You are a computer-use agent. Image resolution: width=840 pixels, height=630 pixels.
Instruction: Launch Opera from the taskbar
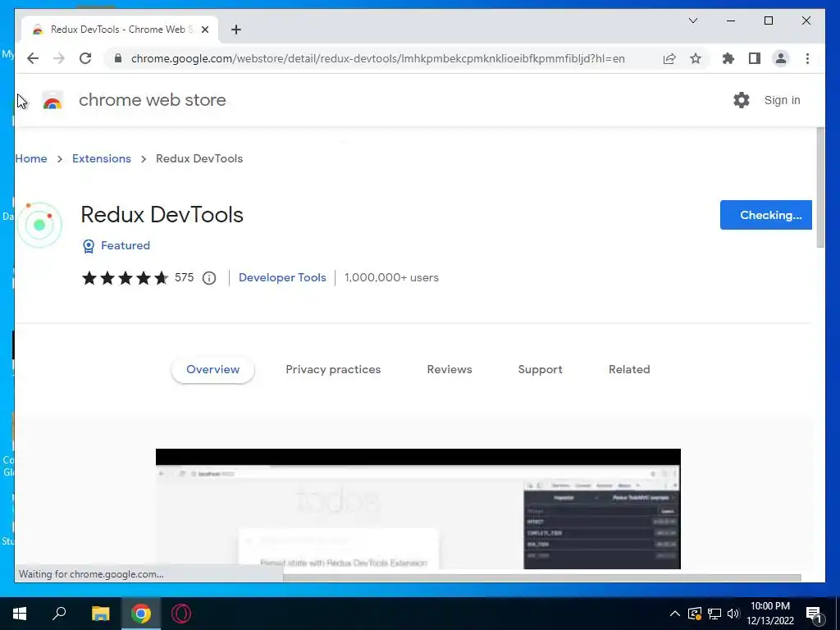click(181, 614)
